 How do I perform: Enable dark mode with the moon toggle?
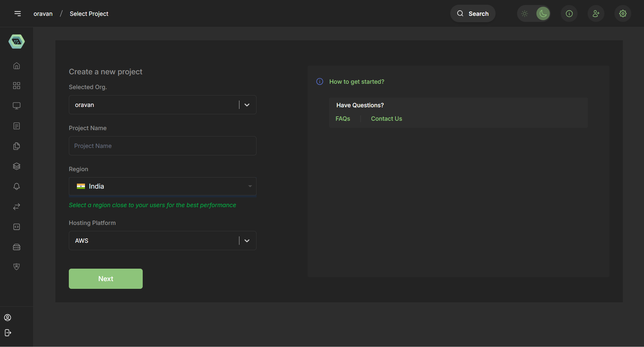544,13
